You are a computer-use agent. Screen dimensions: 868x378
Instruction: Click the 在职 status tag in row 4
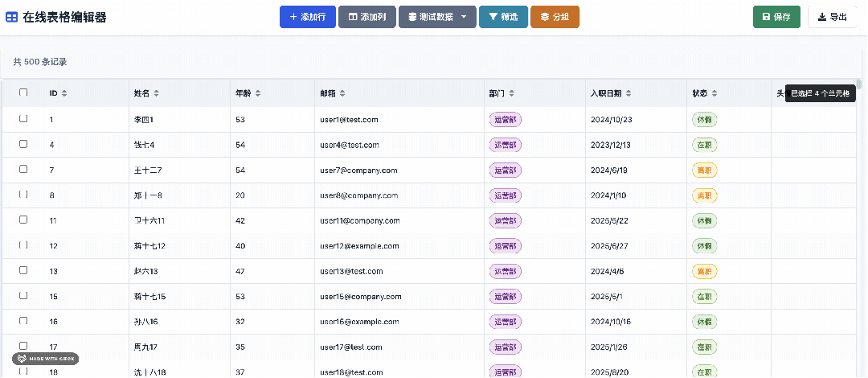point(704,146)
